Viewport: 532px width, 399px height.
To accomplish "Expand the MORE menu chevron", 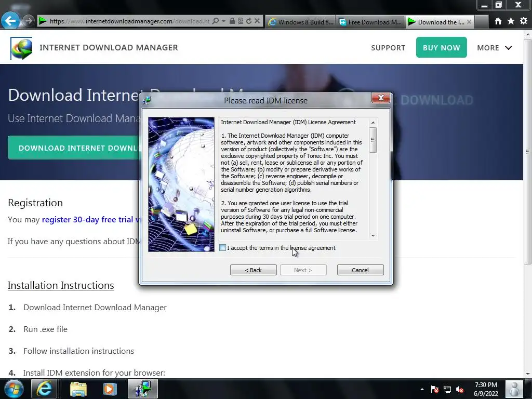I will point(508,48).
